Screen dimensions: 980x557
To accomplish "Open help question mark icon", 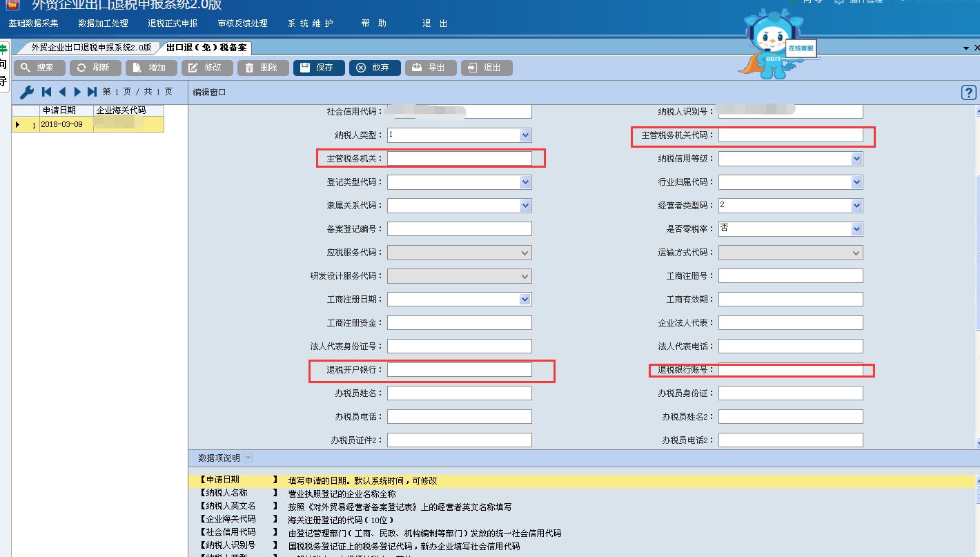I will click(x=968, y=93).
